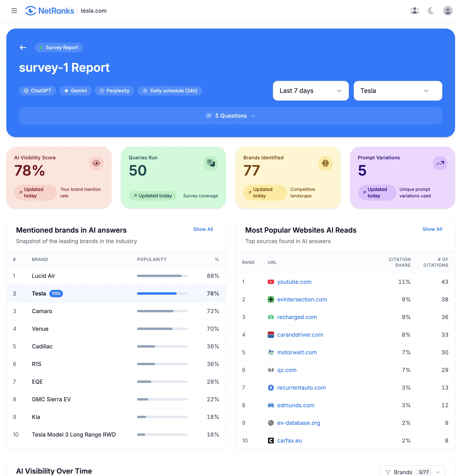Click Updated today in Queries Run card
The width and height of the screenshot is (461, 476).
pyautogui.click(x=153, y=196)
